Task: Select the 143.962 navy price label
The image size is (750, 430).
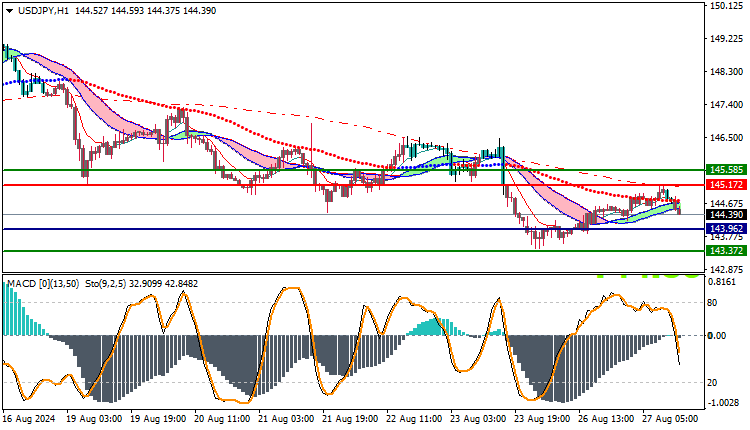Action: (x=726, y=229)
